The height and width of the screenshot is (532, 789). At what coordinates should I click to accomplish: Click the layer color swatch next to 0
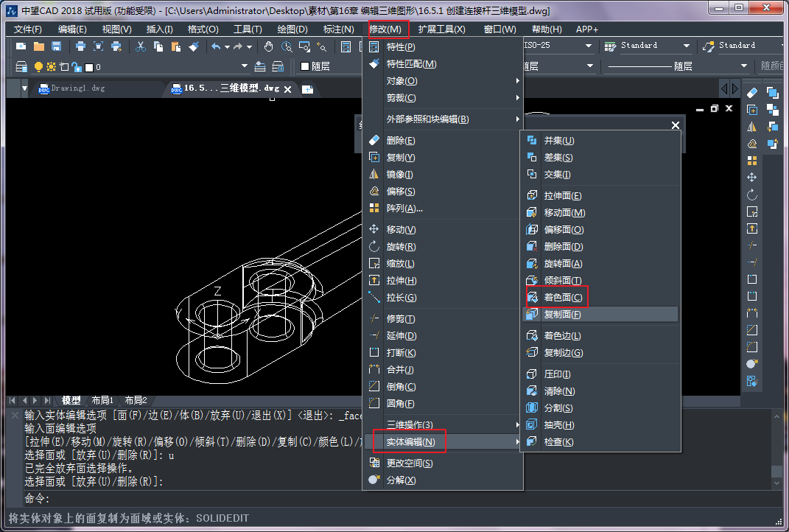point(90,65)
